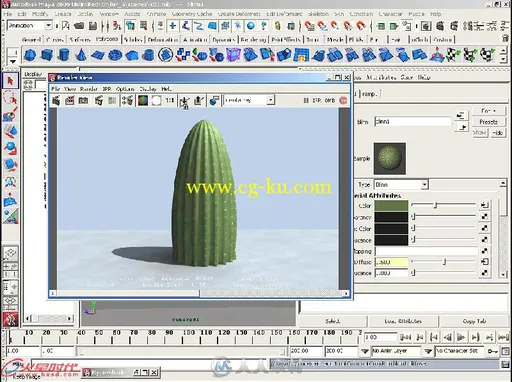Click the Presets button
Screen dimensions: 512x382
(x=489, y=122)
